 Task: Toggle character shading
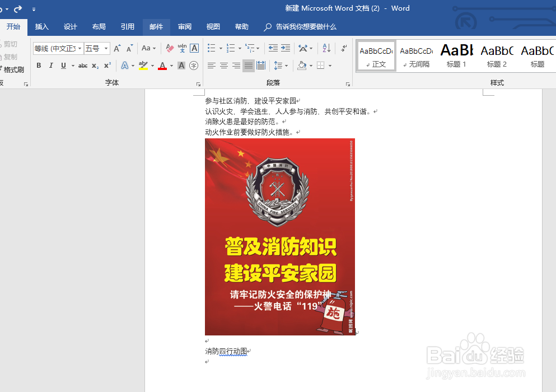181,66
